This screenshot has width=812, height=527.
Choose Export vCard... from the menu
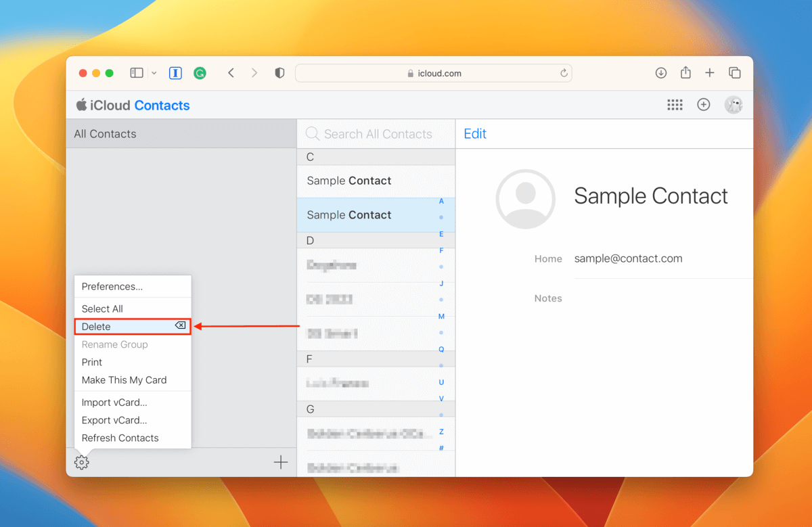(133, 420)
